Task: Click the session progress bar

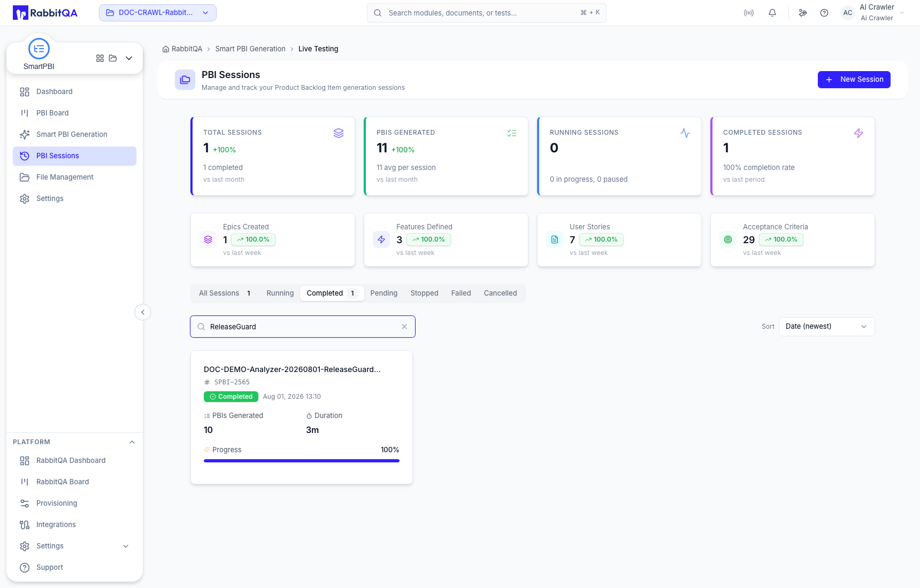Action: (x=302, y=461)
